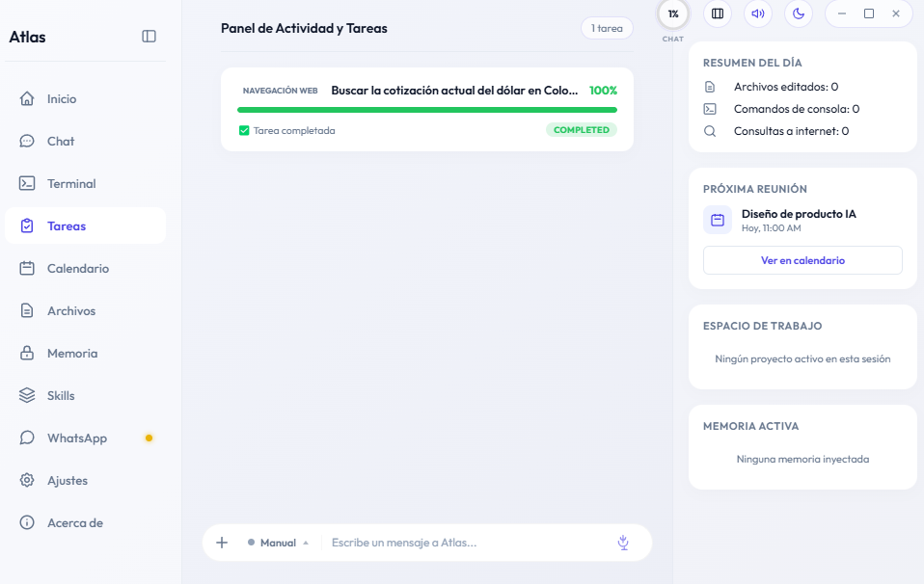Click the calendar icon beside Diseño de producto IA
This screenshot has height=584, width=924.
click(x=718, y=220)
